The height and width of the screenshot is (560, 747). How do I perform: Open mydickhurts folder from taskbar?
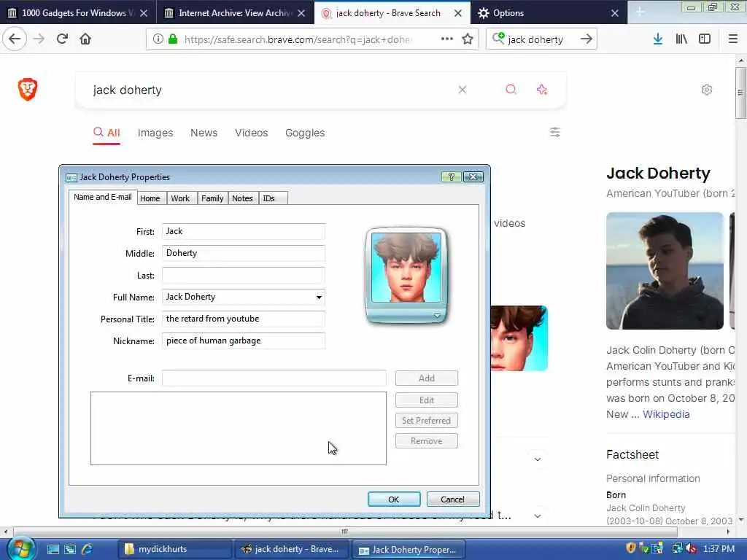174,549
